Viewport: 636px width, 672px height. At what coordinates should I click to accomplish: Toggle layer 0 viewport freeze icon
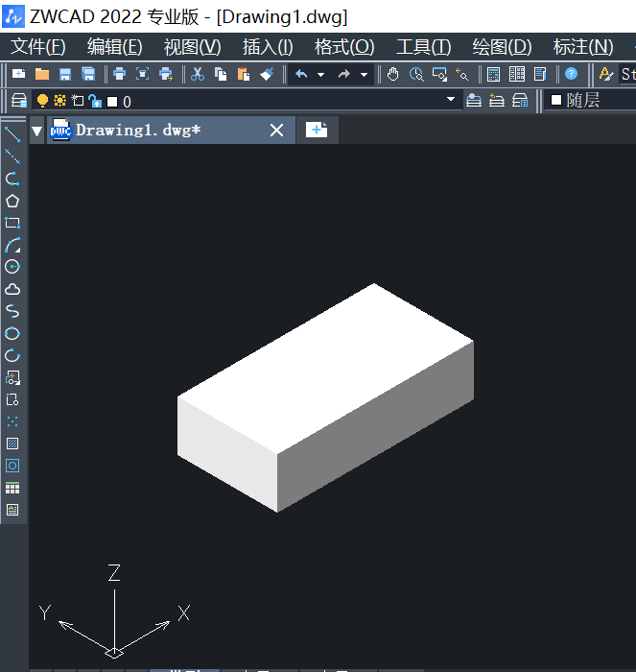(78, 101)
